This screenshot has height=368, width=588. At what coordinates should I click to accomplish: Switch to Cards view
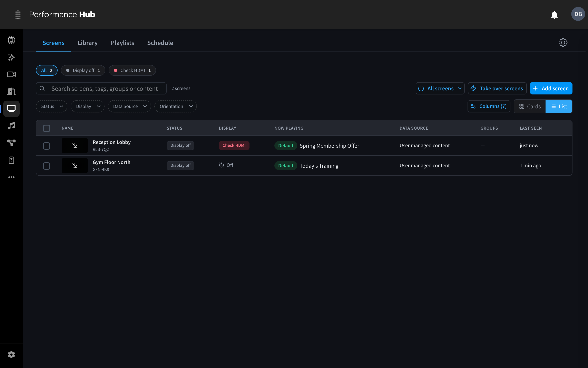click(x=530, y=106)
